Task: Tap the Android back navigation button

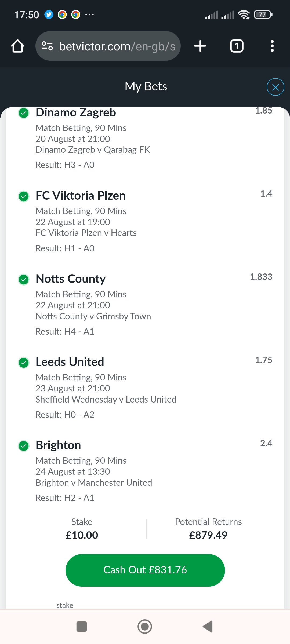Action: click(208, 627)
